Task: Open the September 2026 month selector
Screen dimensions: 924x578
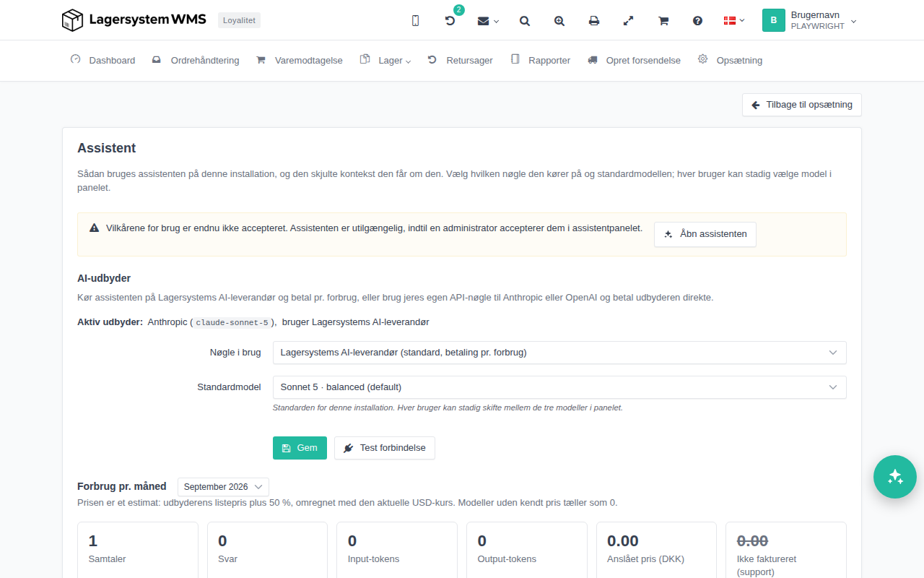Action: coord(224,487)
